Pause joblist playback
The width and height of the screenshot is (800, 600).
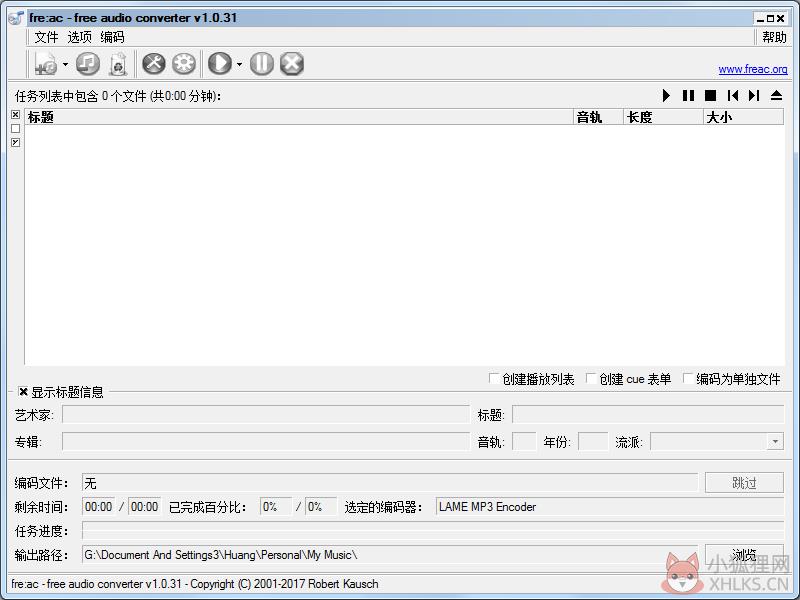tap(688, 95)
